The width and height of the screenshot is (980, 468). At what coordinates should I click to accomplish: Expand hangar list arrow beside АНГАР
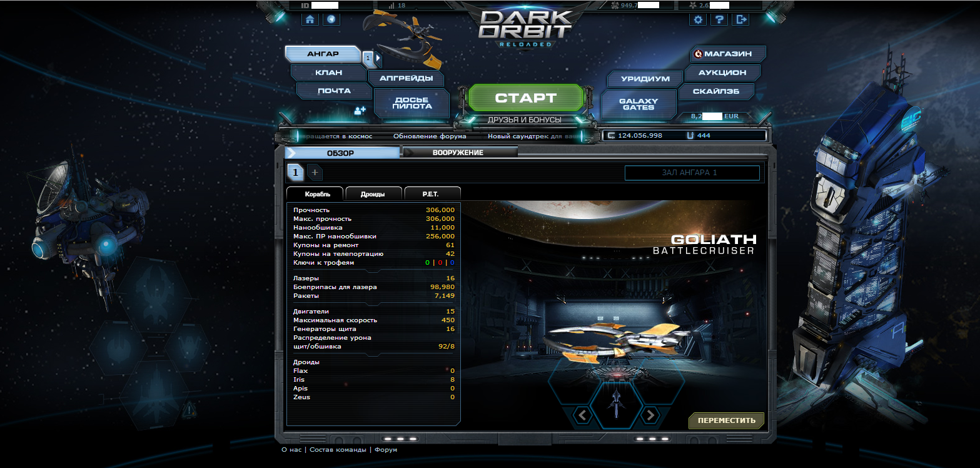(378, 58)
